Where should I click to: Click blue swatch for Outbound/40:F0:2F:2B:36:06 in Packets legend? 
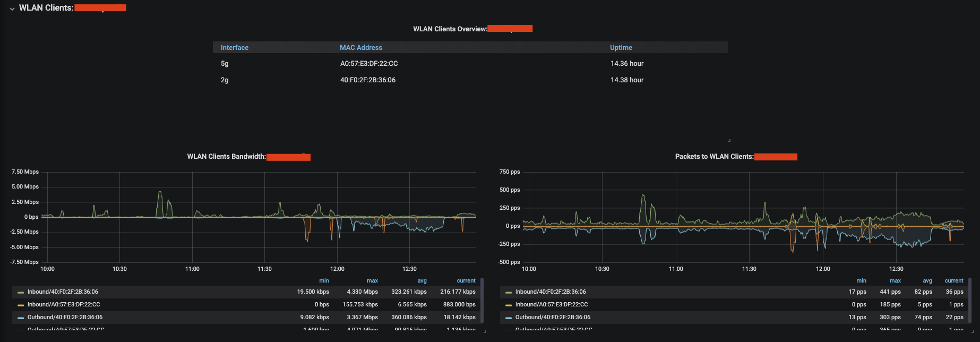click(509, 318)
